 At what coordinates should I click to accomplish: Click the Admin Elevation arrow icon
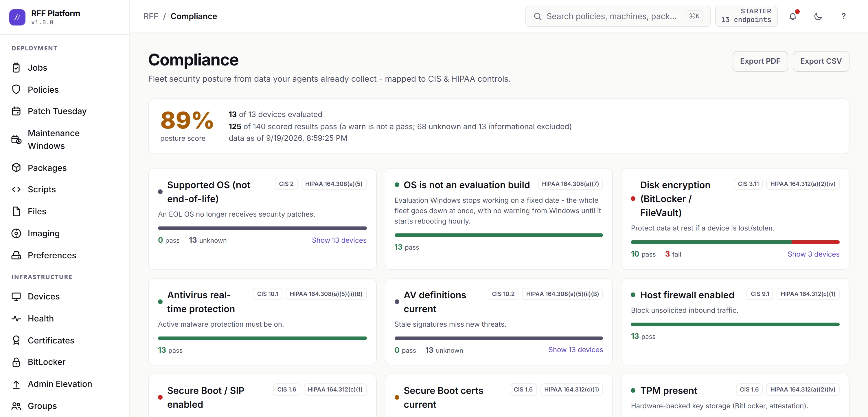coord(16,384)
